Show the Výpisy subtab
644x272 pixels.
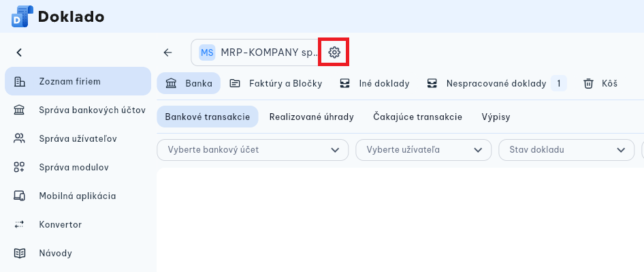tap(496, 117)
